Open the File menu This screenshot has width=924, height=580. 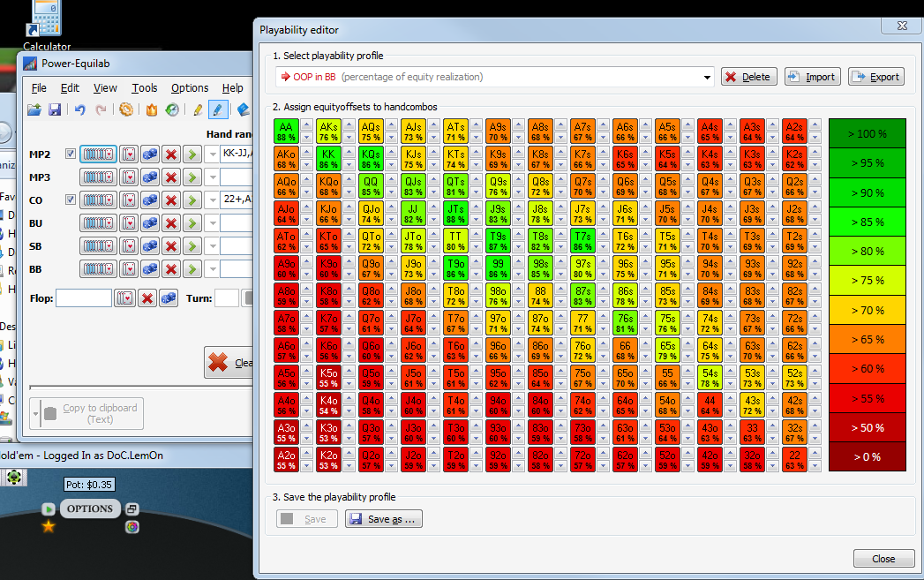tap(39, 87)
